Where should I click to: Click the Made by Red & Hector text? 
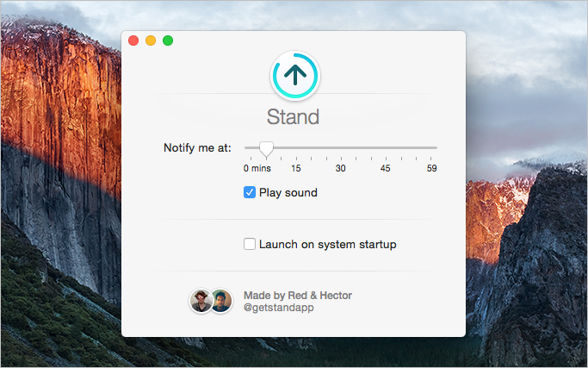[x=298, y=296]
